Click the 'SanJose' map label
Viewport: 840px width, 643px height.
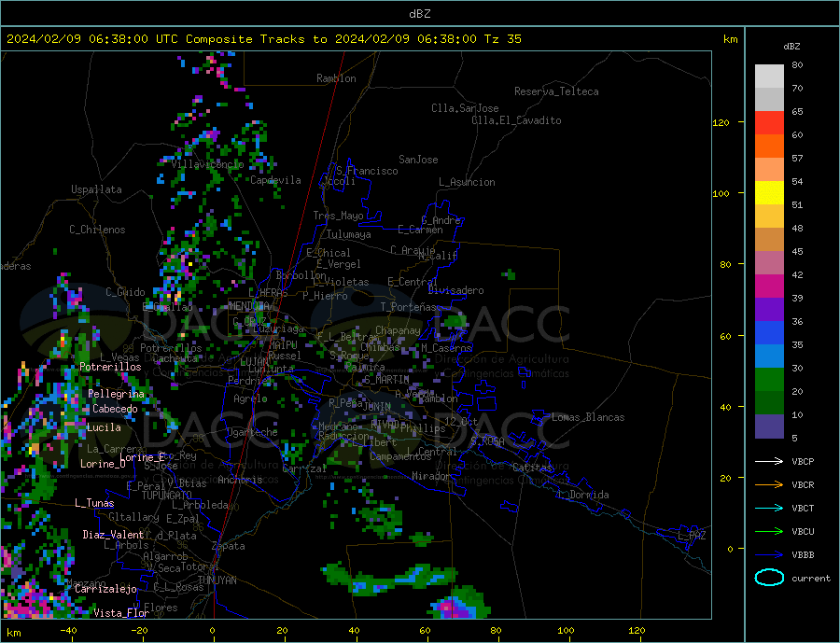[418, 160]
